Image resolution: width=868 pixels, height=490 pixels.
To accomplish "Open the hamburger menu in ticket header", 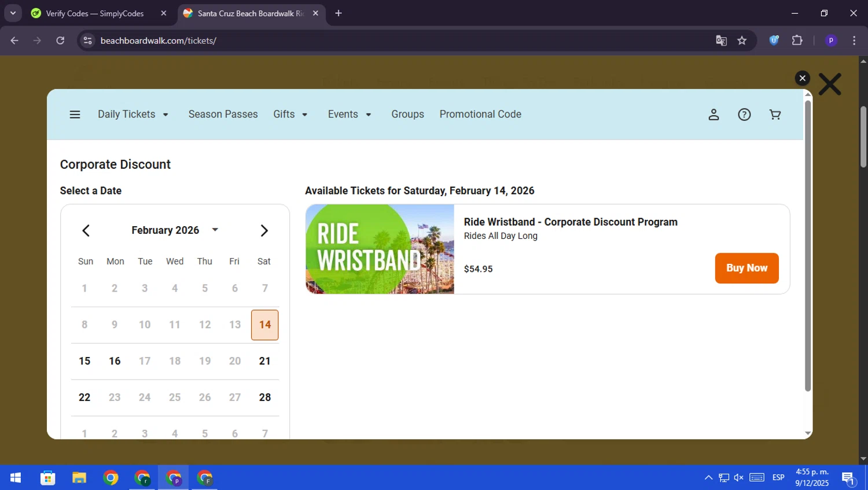I will pos(75,115).
